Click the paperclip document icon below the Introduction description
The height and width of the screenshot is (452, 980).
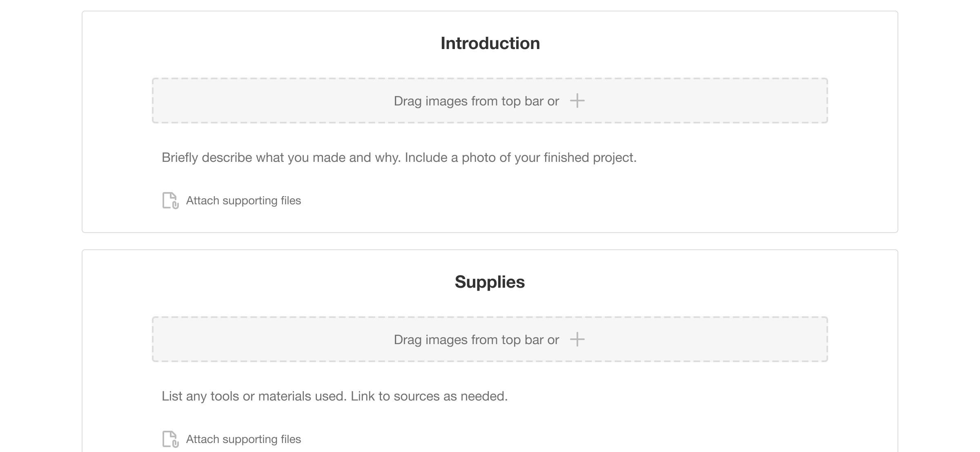[x=169, y=200]
